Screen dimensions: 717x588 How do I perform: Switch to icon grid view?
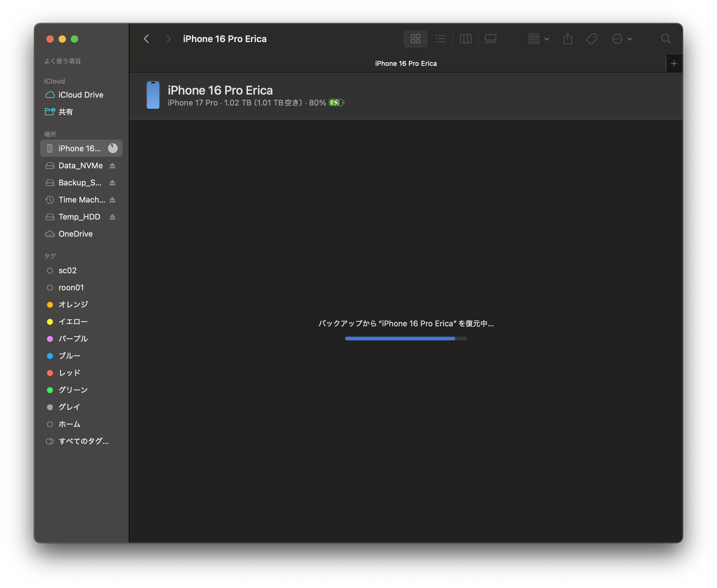pos(415,39)
